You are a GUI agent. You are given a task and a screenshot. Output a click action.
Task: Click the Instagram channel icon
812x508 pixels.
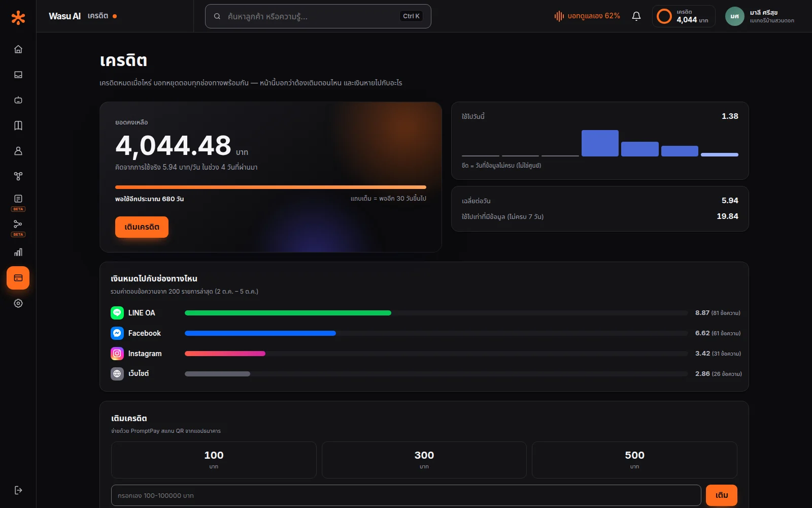tap(117, 354)
